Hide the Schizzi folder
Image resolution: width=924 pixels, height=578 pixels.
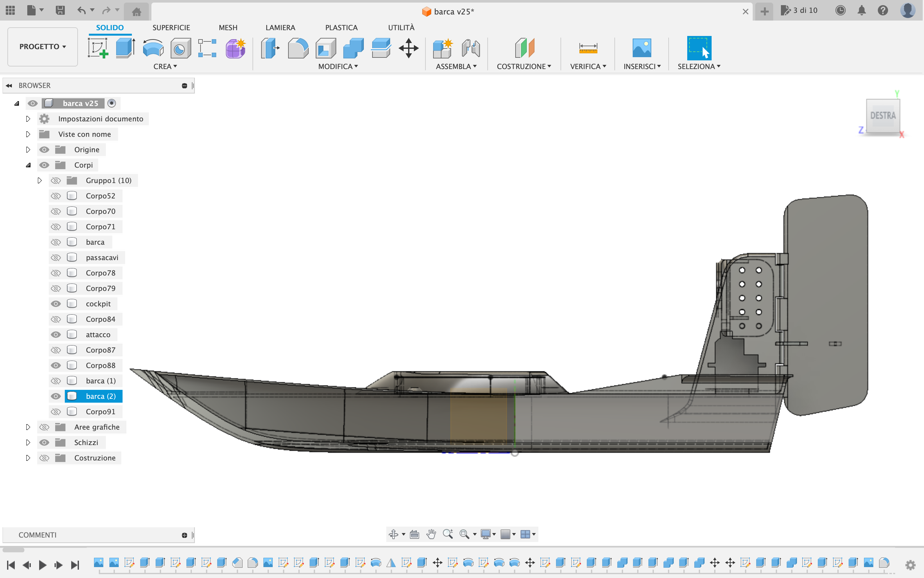[44, 442]
